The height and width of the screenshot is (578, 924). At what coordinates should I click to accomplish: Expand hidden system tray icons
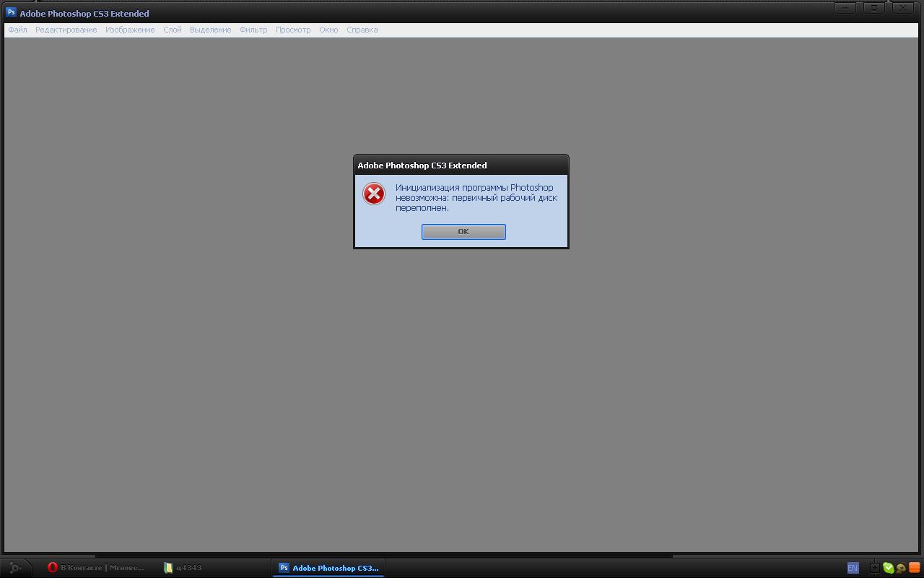(x=874, y=568)
